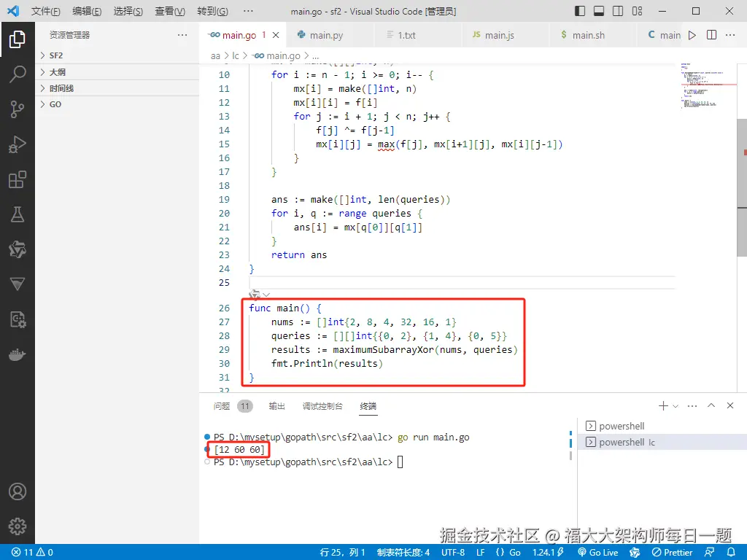Select the powershell lc terminal

coord(662,443)
